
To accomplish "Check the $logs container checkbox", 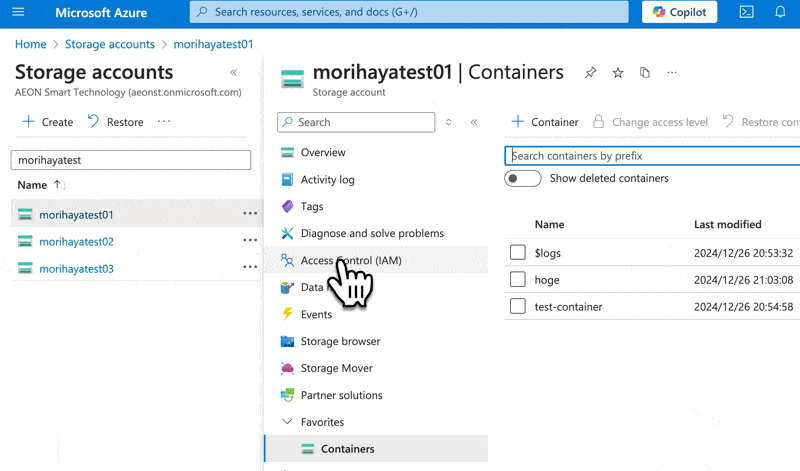I will click(x=517, y=252).
